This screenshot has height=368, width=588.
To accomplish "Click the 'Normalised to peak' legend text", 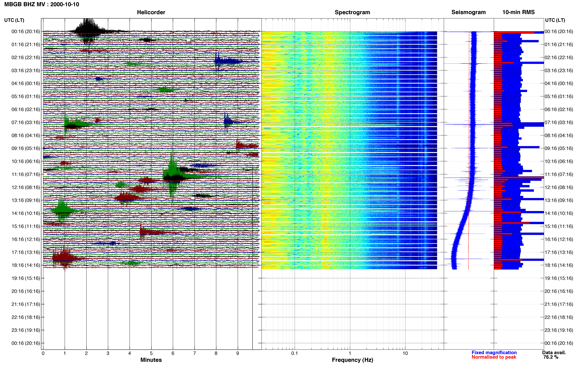I will (x=494, y=357).
